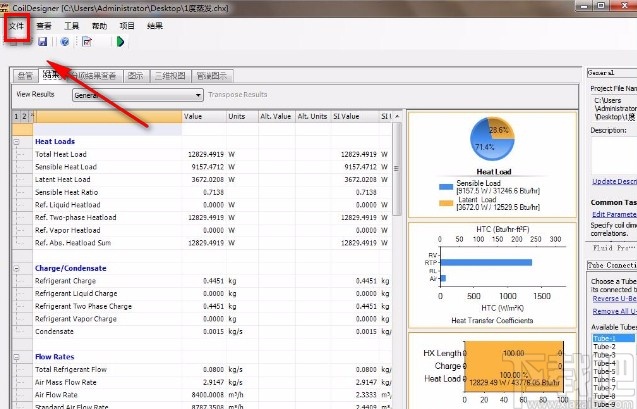Switch to the 分项结果查看 tab
The image size is (637, 409).
tap(95, 76)
